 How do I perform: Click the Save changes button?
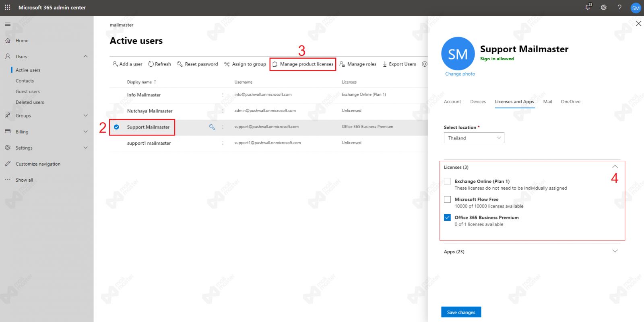461,312
